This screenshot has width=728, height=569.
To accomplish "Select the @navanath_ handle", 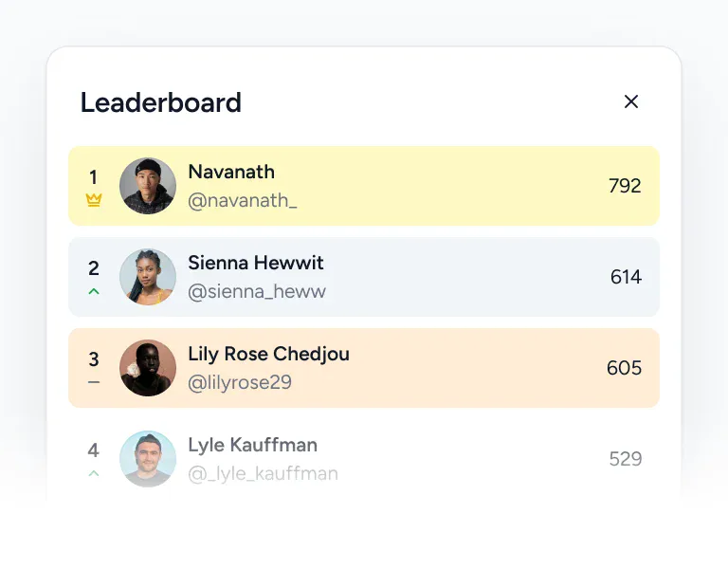I will point(243,201).
